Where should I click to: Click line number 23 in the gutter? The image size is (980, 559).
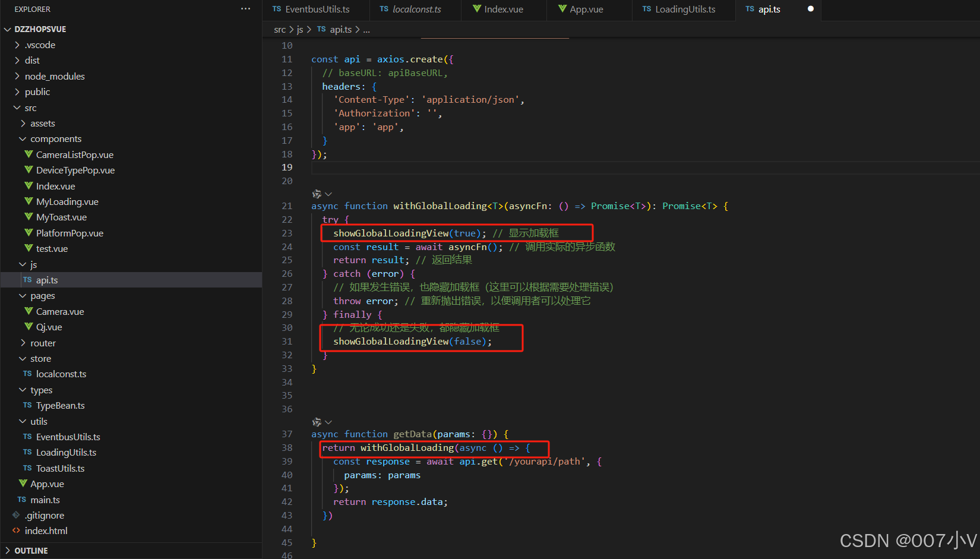(x=287, y=233)
